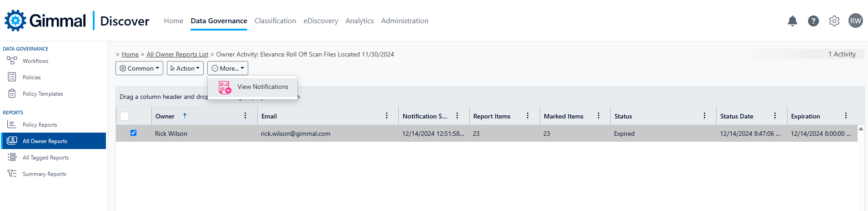Open the help question mark icon

pyautogui.click(x=813, y=21)
